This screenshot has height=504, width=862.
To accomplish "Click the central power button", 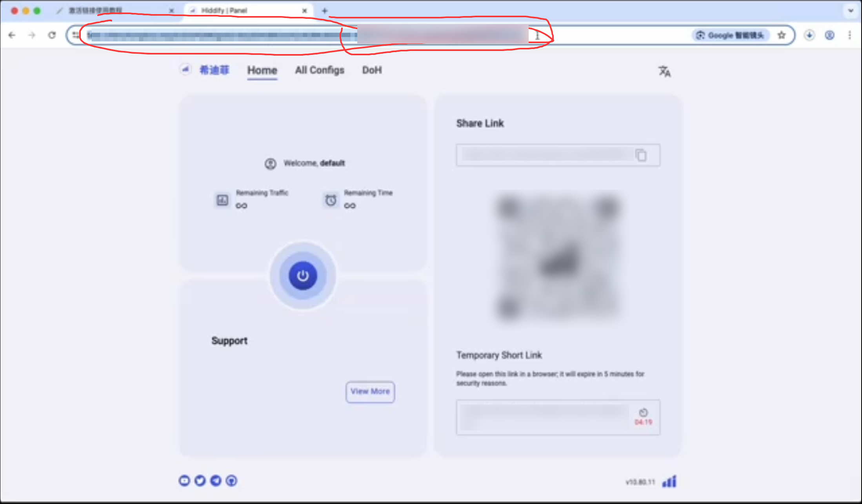I will 303,276.
